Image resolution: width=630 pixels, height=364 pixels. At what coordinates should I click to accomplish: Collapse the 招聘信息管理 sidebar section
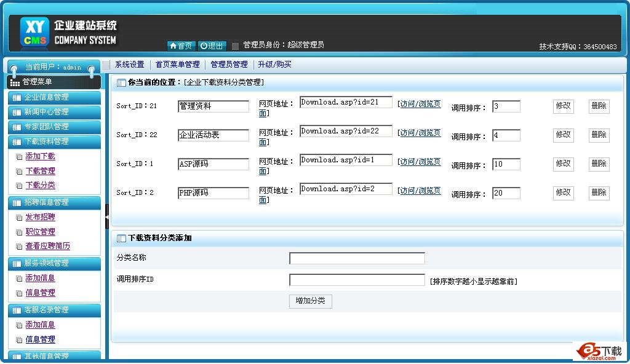point(54,202)
